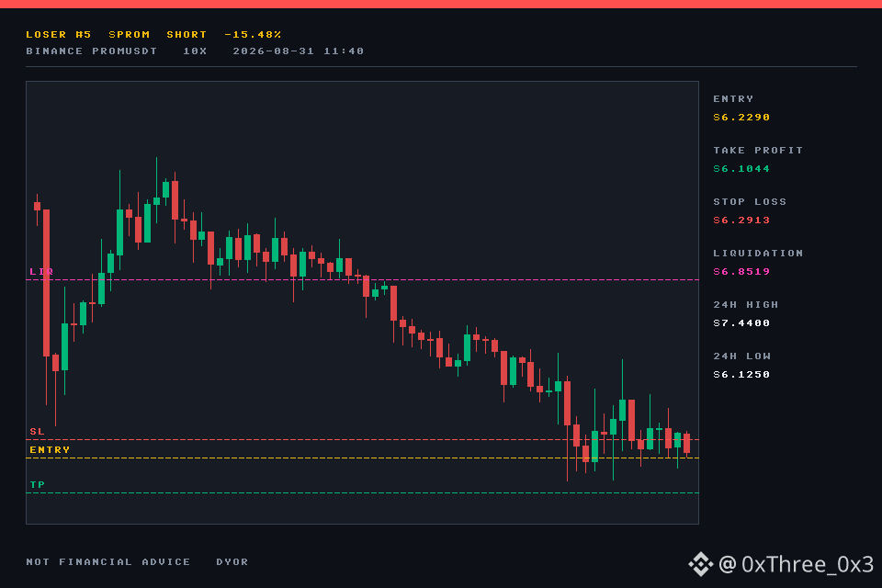
Task: Click the 'ENTRY' heading in side panel
Action: click(x=733, y=99)
